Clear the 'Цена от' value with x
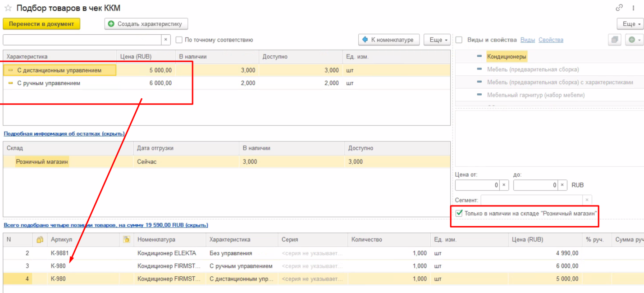 (x=504, y=185)
